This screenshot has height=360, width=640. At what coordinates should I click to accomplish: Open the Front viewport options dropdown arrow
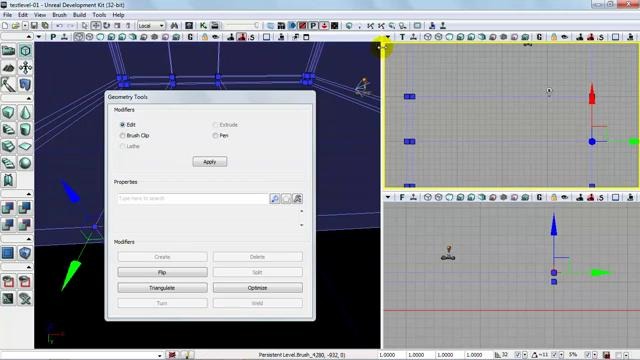click(388, 197)
